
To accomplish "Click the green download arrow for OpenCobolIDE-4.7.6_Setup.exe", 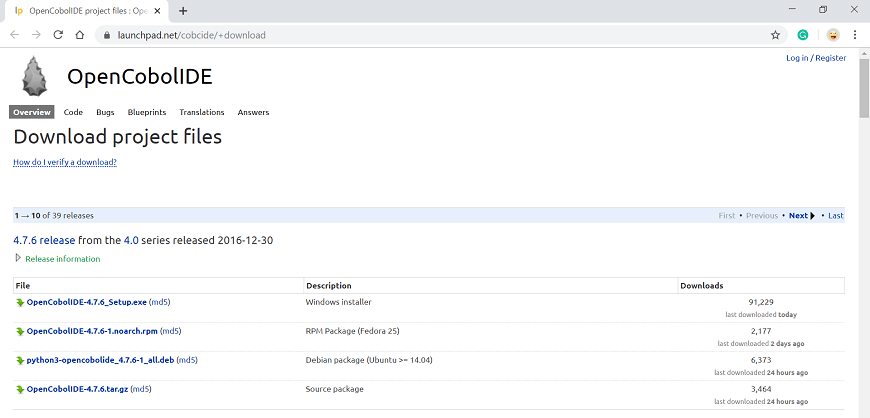I will (x=20, y=303).
